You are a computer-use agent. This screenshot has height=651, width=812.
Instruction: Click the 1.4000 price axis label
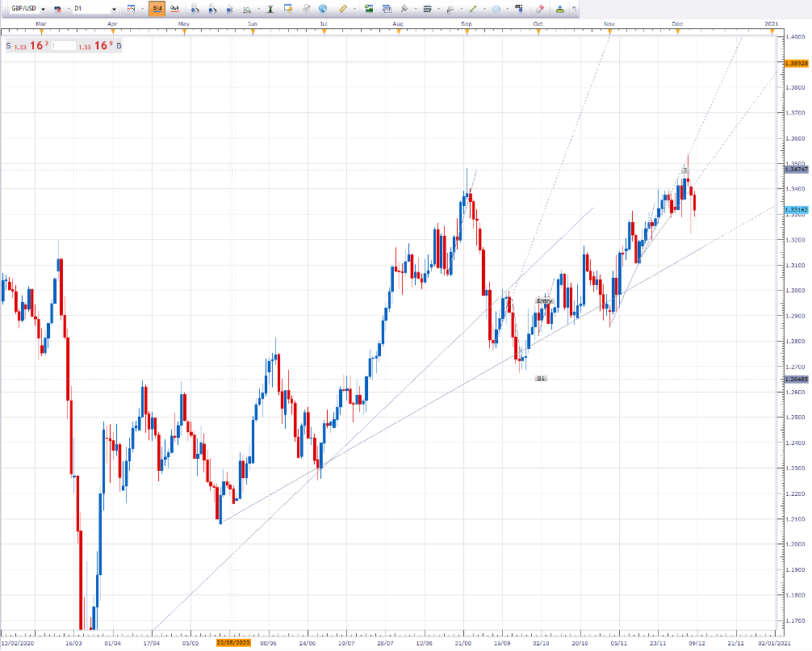tap(795, 37)
